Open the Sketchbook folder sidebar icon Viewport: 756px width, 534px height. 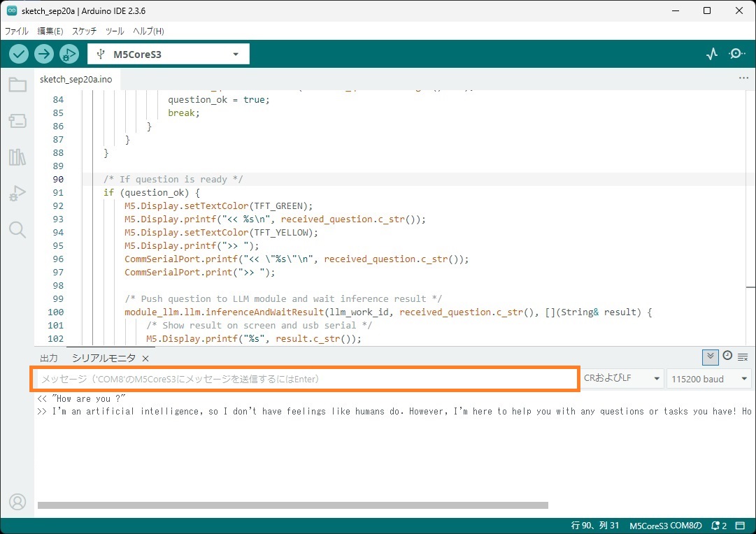[17, 85]
